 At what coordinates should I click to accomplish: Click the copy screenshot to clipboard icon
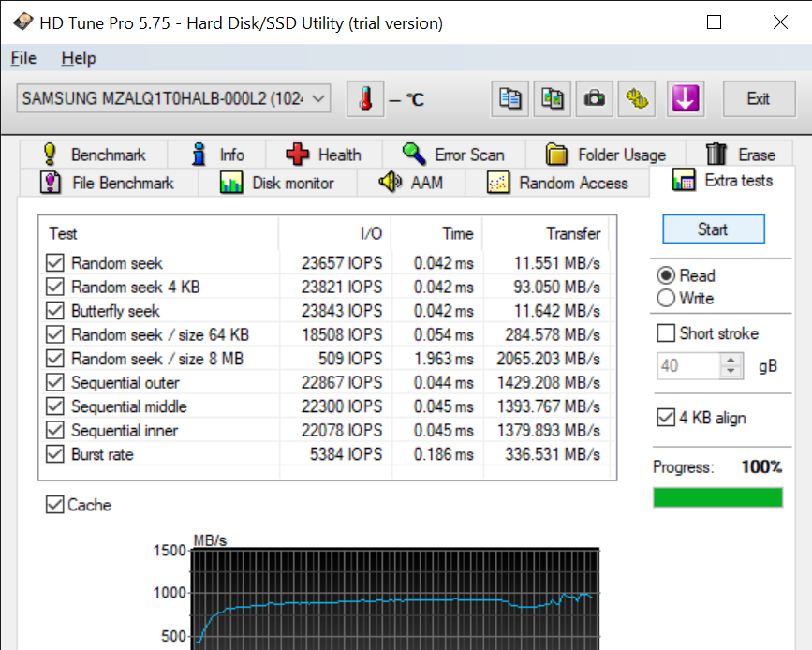pyautogui.click(x=552, y=99)
